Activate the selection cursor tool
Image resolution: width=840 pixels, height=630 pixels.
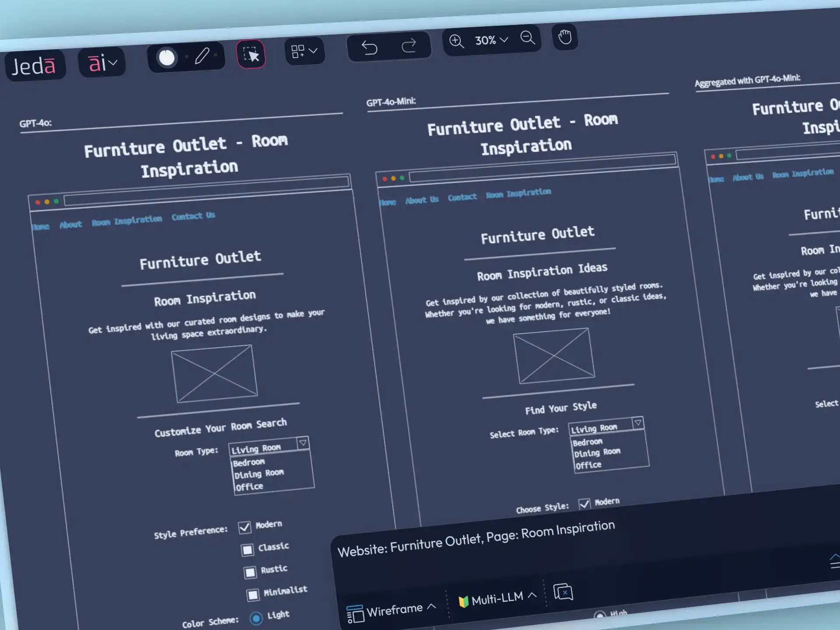pyautogui.click(x=251, y=54)
